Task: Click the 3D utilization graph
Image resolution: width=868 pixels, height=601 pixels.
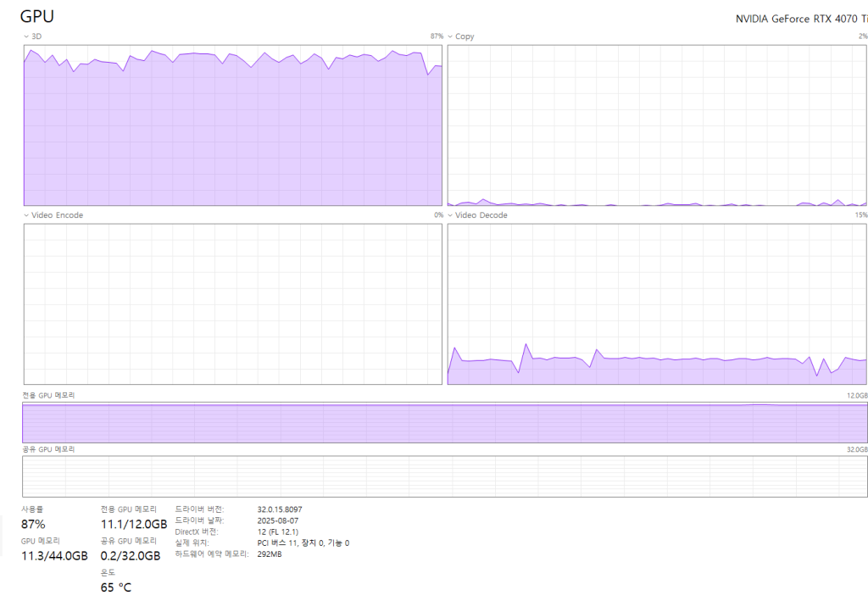Action: [232, 125]
